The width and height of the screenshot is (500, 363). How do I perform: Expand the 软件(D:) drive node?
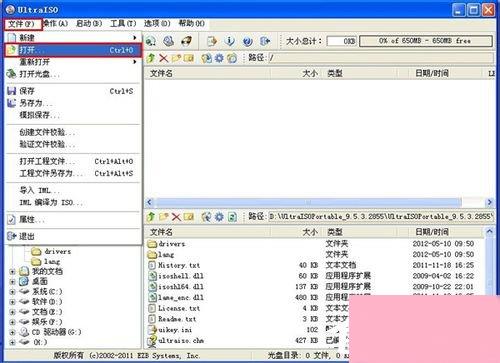[12, 302]
